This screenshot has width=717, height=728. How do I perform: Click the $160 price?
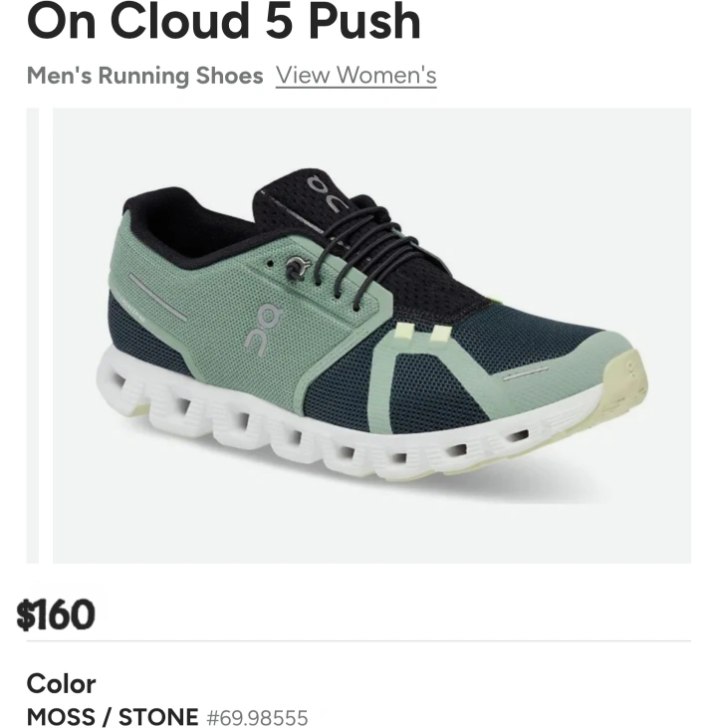(55, 614)
